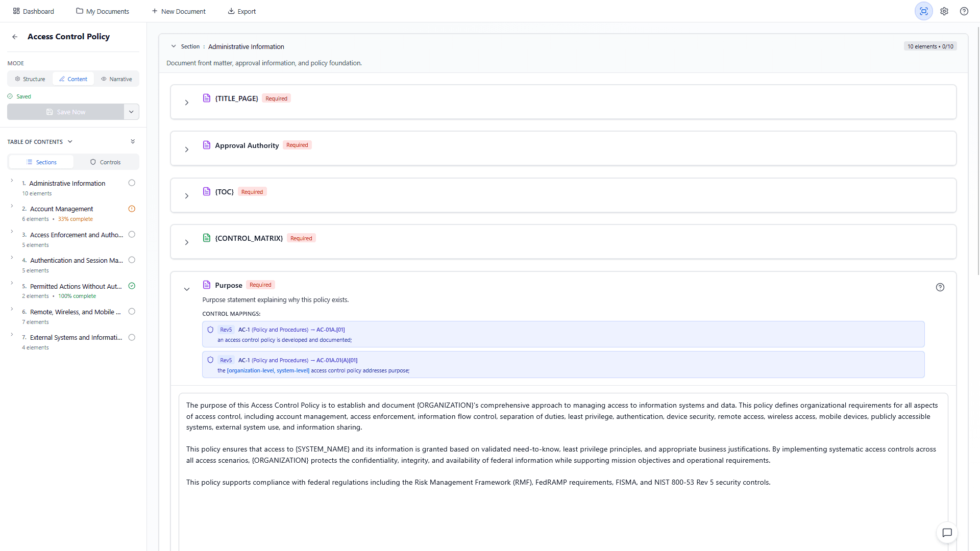
Task: Click the 33% complete indicator for Account Management
Action: [x=75, y=218]
